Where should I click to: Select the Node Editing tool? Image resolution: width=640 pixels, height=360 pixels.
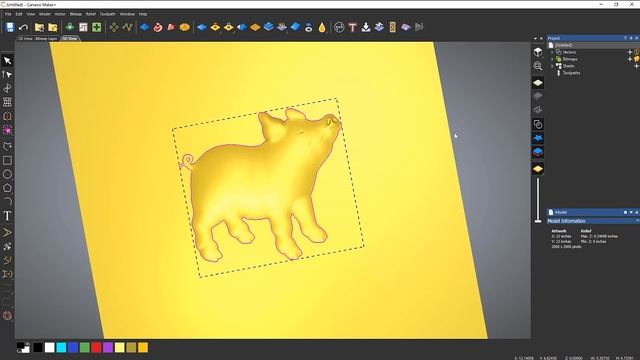[7, 75]
